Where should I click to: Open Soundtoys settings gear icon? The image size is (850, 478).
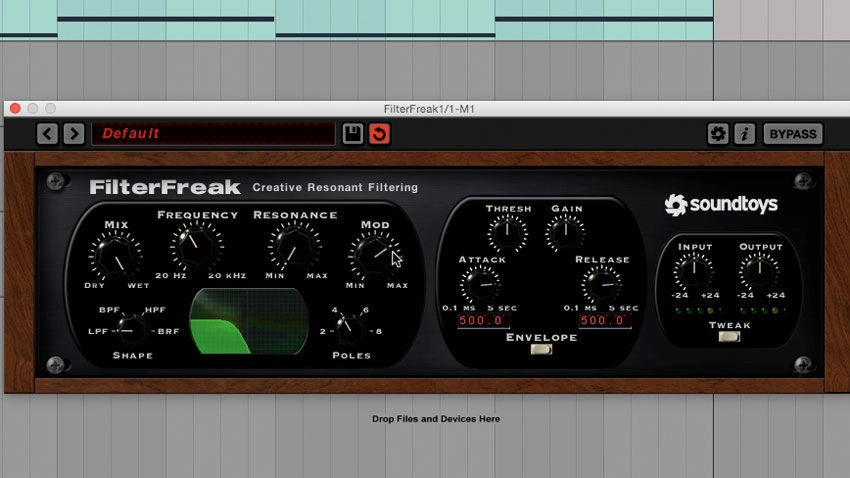click(x=718, y=133)
